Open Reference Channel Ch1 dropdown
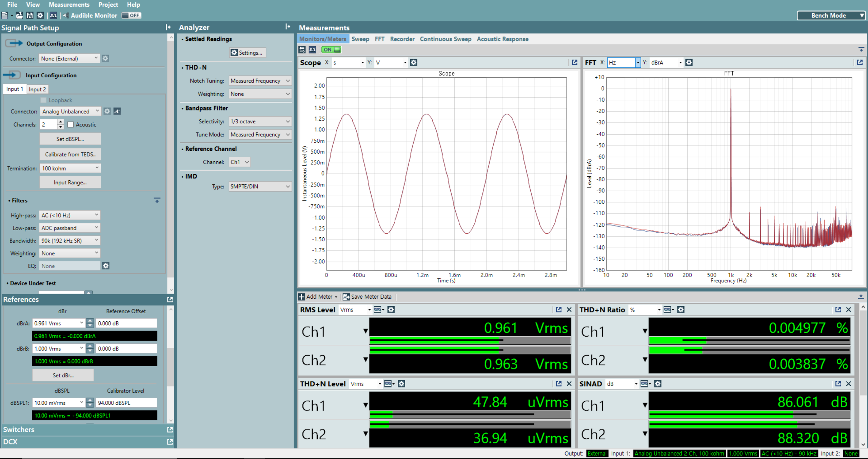 (x=240, y=162)
